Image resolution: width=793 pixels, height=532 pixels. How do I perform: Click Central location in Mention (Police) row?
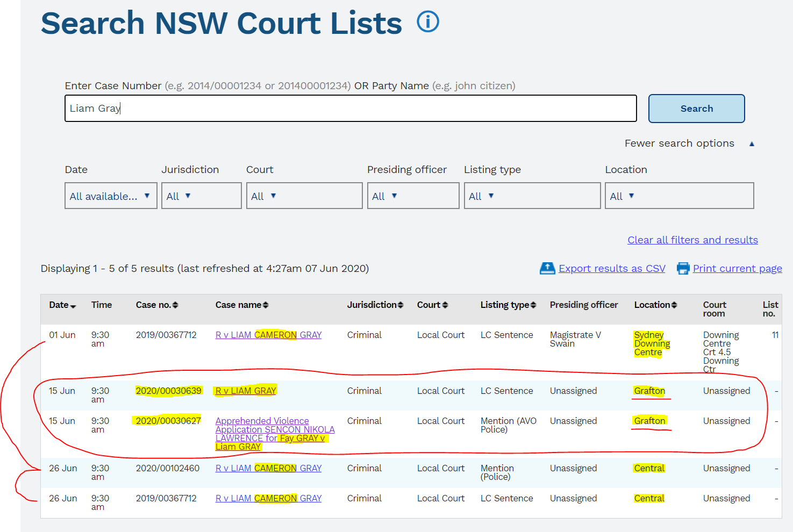[649, 469]
